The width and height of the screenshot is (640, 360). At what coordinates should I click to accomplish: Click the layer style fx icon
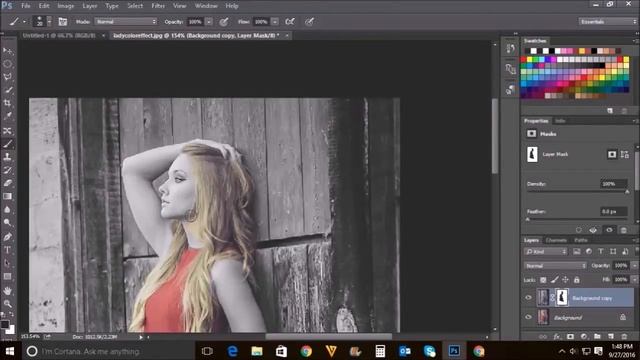tap(557, 336)
